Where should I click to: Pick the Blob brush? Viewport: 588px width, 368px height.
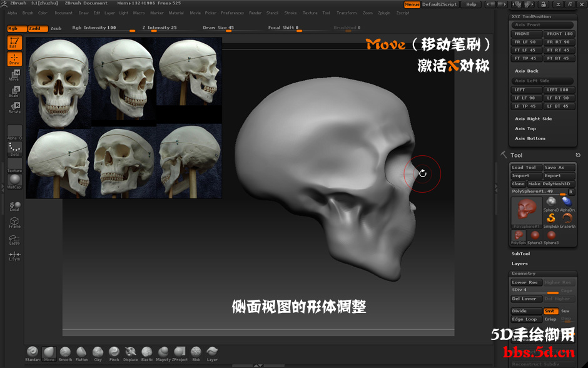pyautogui.click(x=196, y=354)
